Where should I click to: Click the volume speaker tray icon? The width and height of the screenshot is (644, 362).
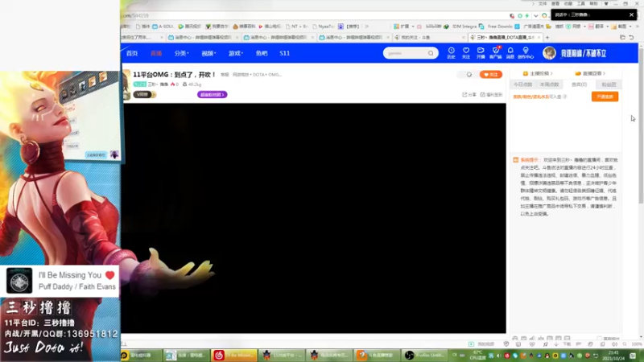tap(498, 356)
